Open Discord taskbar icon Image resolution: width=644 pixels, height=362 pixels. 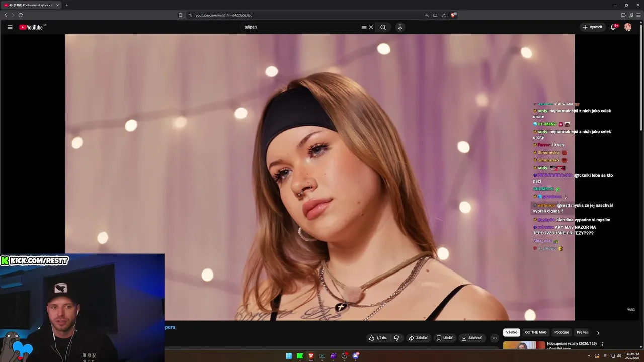coord(356,356)
